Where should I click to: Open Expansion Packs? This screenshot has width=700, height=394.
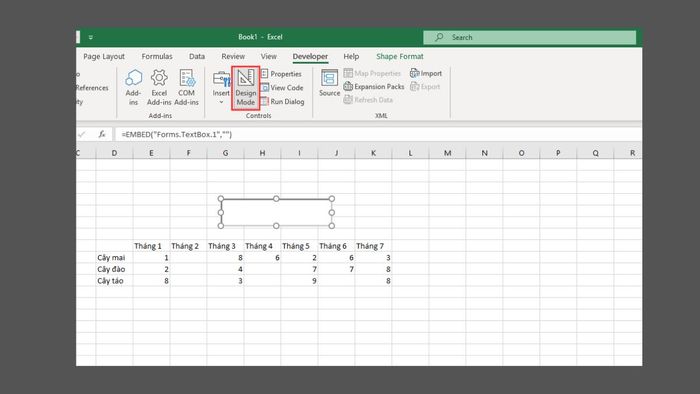(374, 87)
